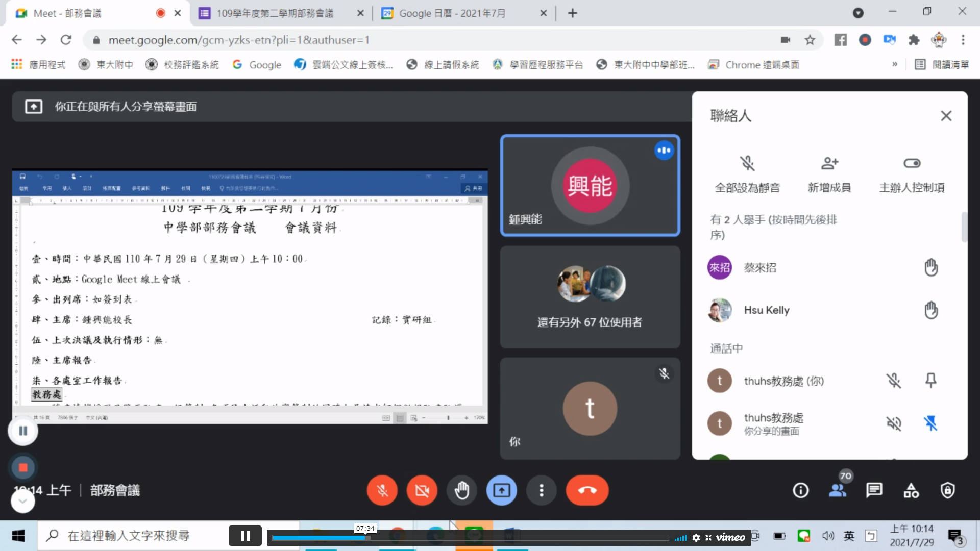Expand the bottom-left down chevron
This screenshot has width=980, height=551.
tap(23, 502)
